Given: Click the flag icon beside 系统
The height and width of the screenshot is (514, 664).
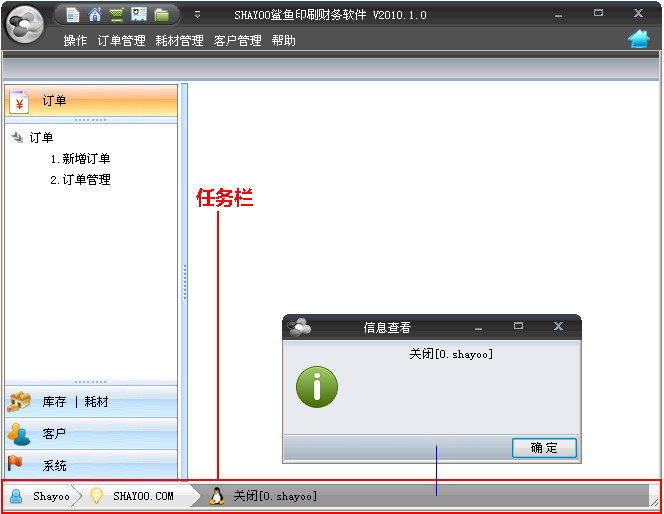Looking at the screenshot, I should (15, 463).
